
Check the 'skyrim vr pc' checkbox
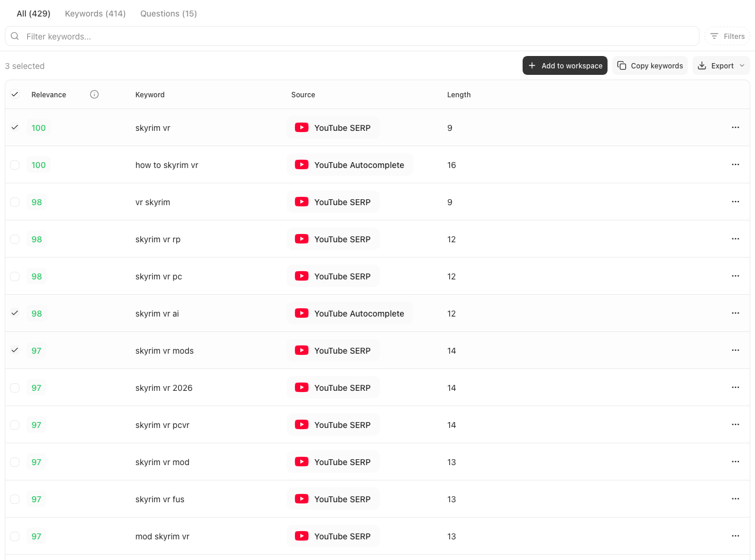[x=15, y=276]
